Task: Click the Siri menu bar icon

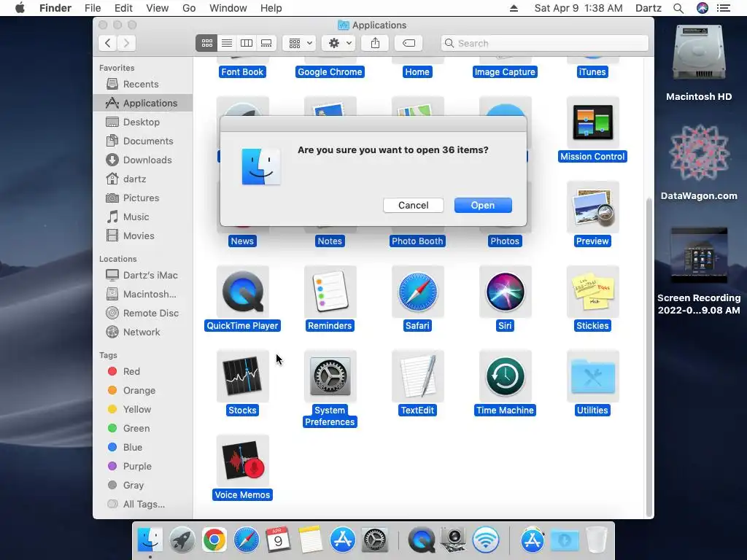Action: [703, 8]
